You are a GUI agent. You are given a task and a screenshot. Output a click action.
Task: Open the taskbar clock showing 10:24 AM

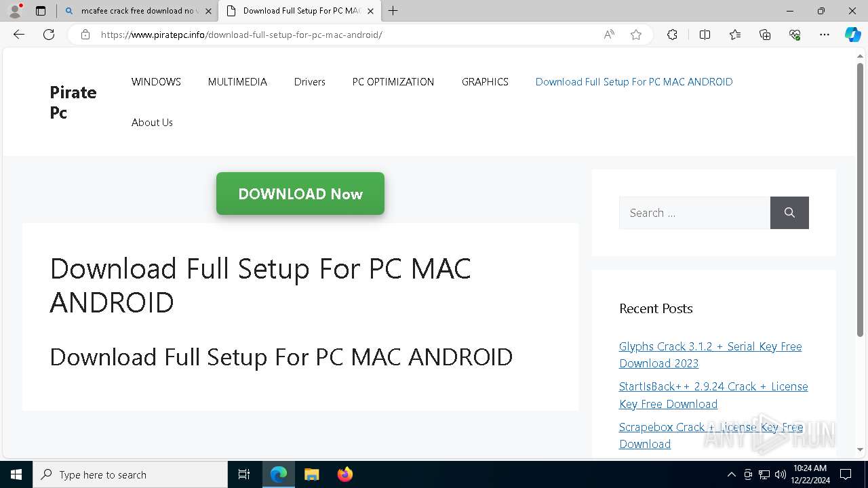[x=810, y=474]
